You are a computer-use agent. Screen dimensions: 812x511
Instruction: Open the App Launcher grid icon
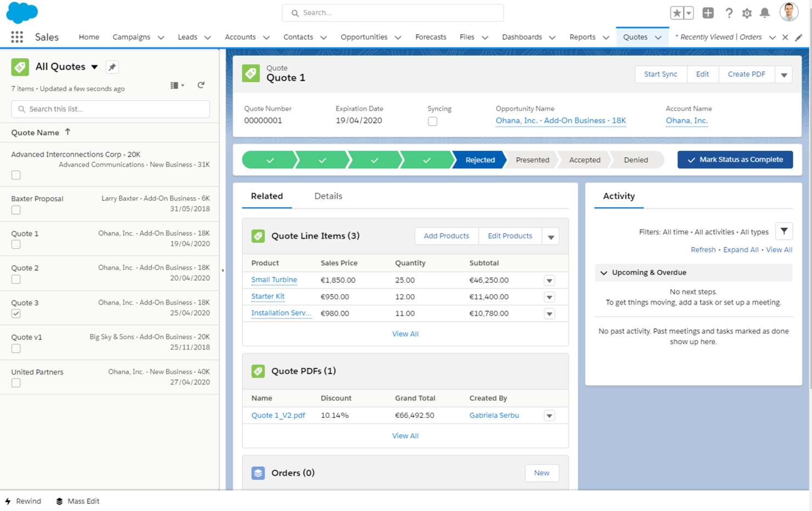(x=17, y=37)
